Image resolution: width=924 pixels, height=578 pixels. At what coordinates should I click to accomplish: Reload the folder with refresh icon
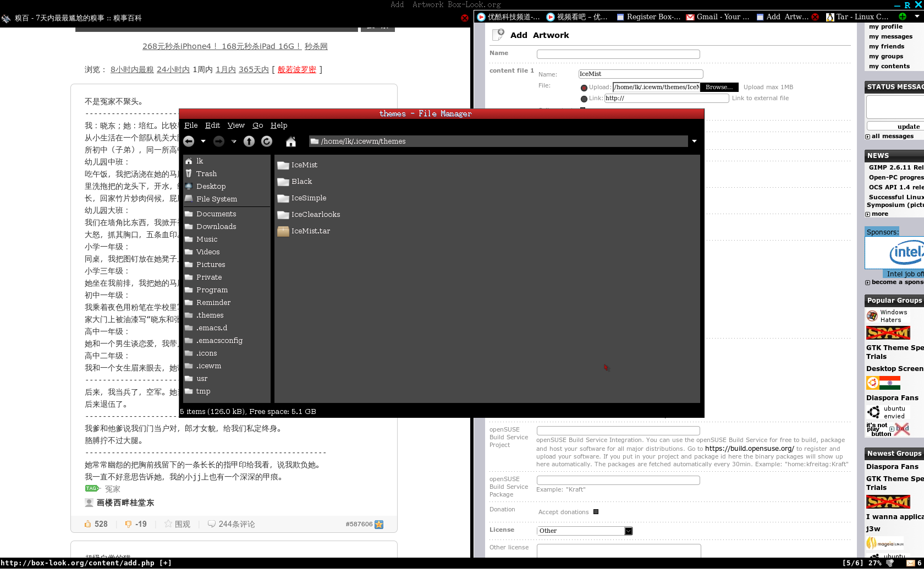pyautogui.click(x=267, y=141)
